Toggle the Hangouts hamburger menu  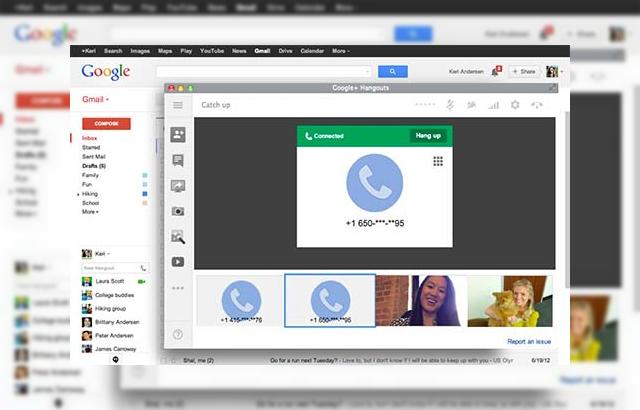point(178,105)
